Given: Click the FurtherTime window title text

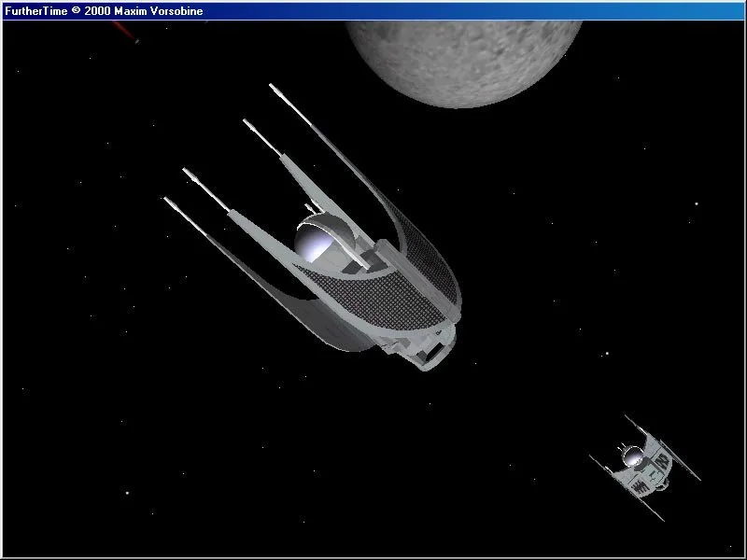Looking at the screenshot, I should [x=103, y=10].
